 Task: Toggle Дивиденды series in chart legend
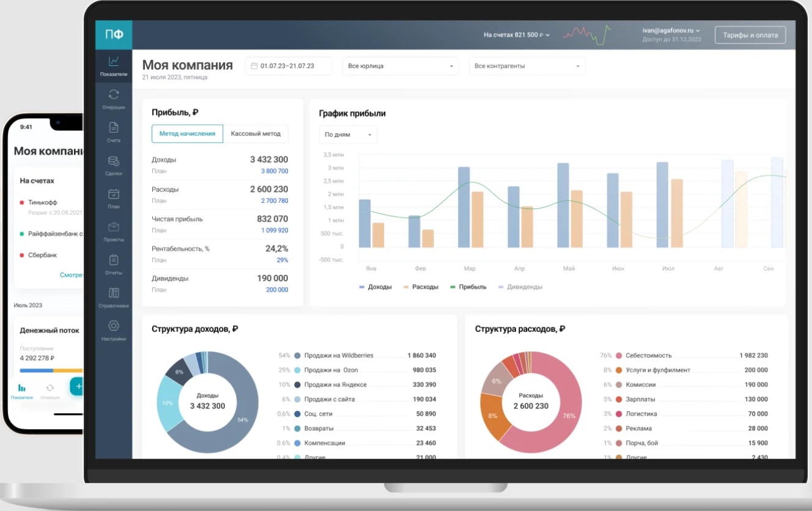pos(520,287)
